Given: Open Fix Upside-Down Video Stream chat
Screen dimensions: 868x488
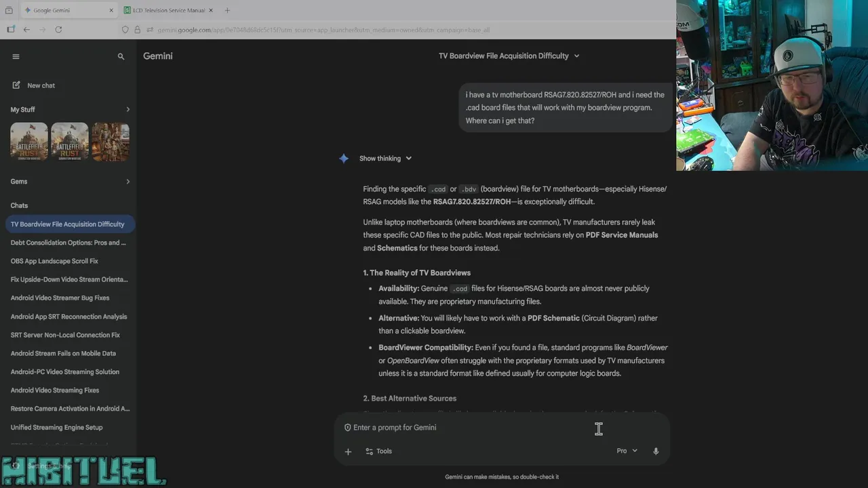Looking at the screenshot, I should (69, 279).
